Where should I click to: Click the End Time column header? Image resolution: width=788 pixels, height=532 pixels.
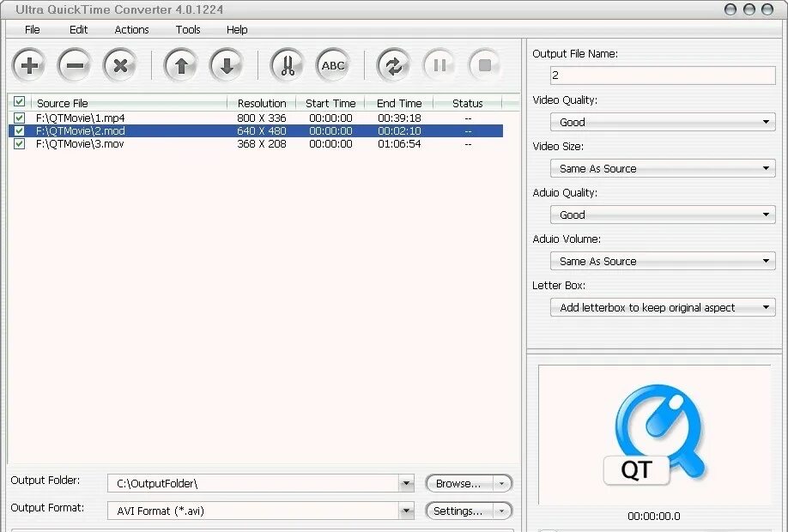[x=399, y=103]
